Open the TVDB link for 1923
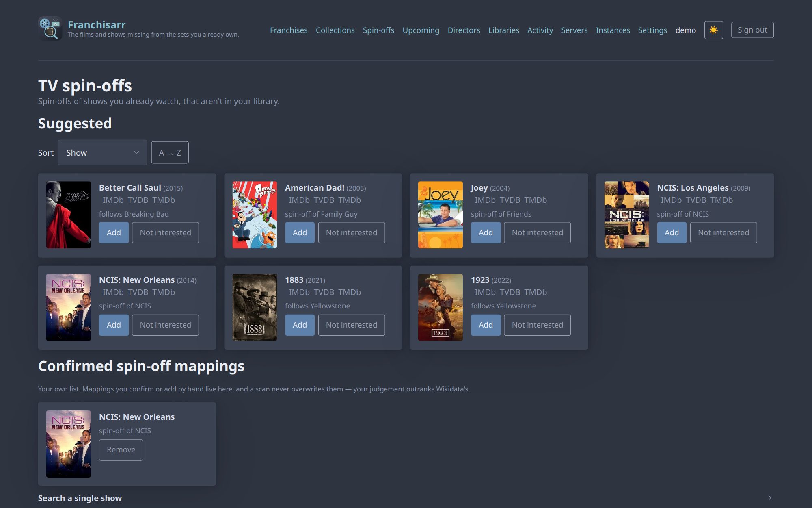 pos(510,292)
